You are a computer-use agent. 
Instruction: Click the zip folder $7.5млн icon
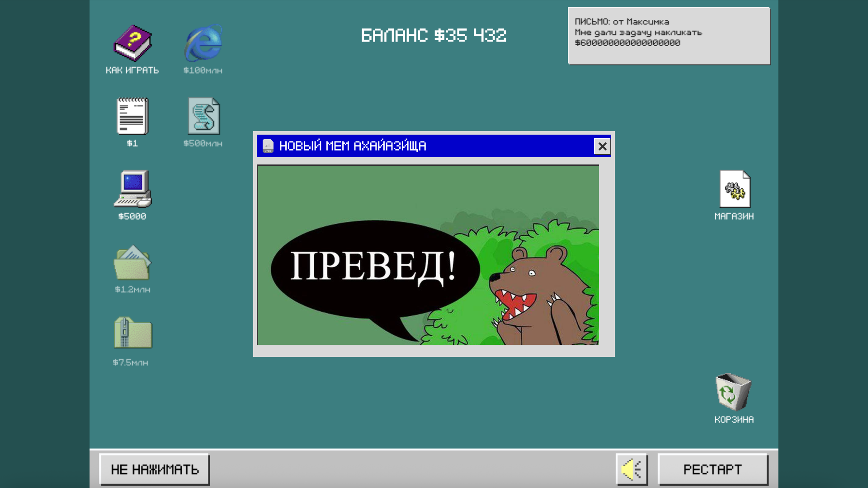click(x=133, y=333)
